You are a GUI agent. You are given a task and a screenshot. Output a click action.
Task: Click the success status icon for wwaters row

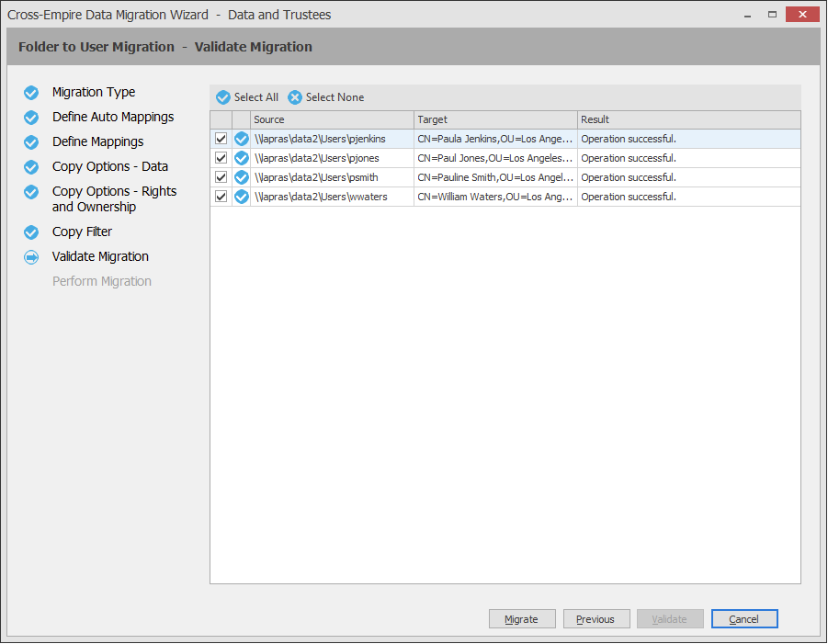242,197
